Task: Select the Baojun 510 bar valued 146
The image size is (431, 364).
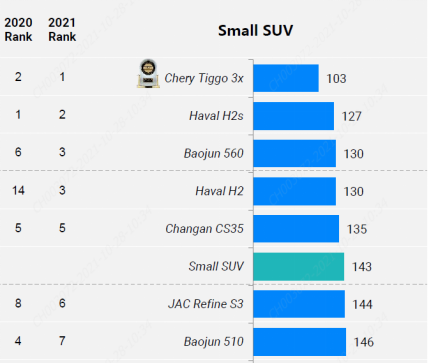Action: pos(300,342)
